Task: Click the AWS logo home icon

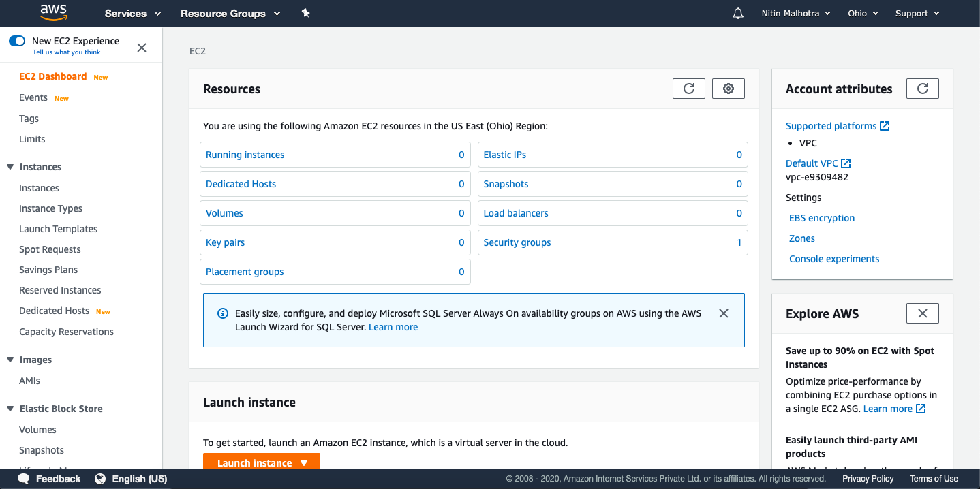Action: click(x=53, y=12)
